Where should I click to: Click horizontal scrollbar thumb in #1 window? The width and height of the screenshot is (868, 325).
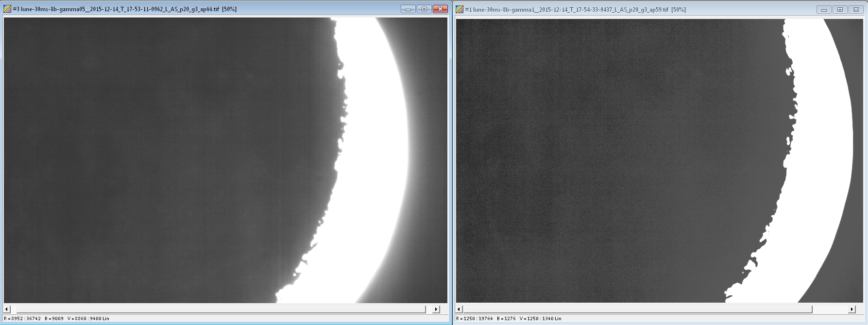pos(638,309)
